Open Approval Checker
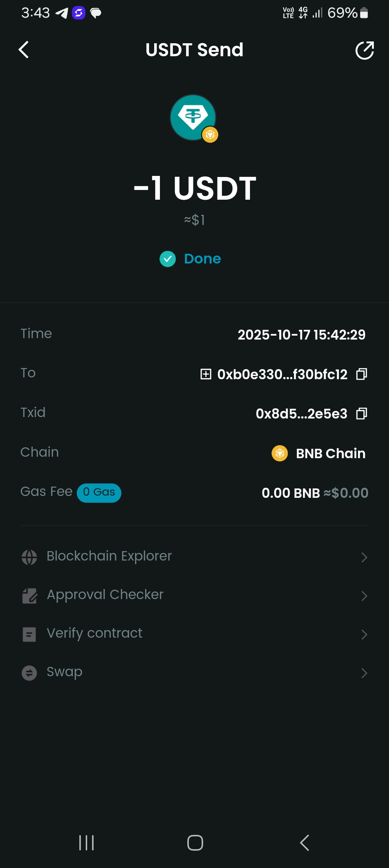 [x=105, y=595]
